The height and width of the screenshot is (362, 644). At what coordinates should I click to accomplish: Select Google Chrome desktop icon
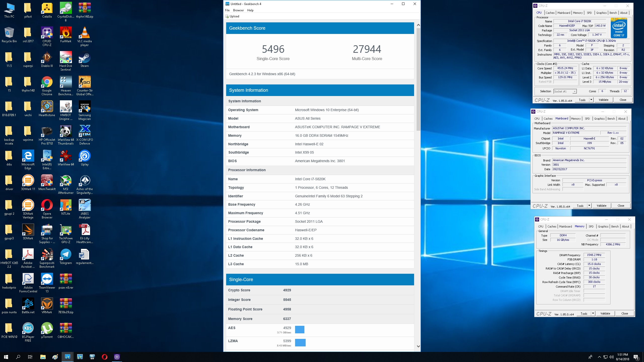47,86
